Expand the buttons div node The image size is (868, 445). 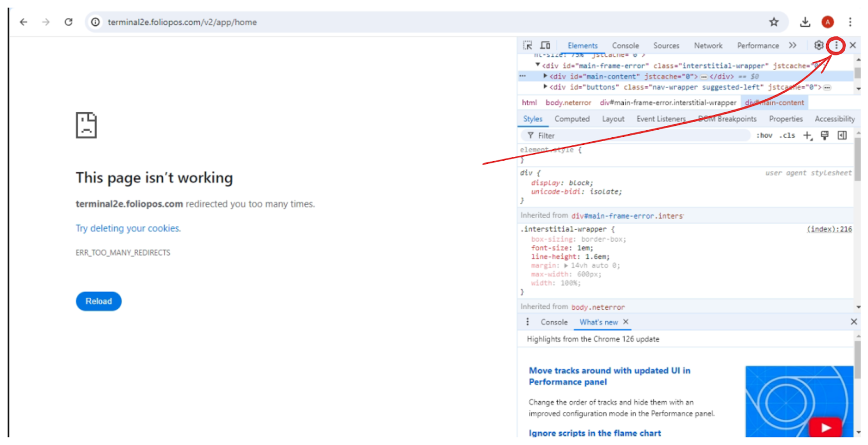[x=545, y=87]
